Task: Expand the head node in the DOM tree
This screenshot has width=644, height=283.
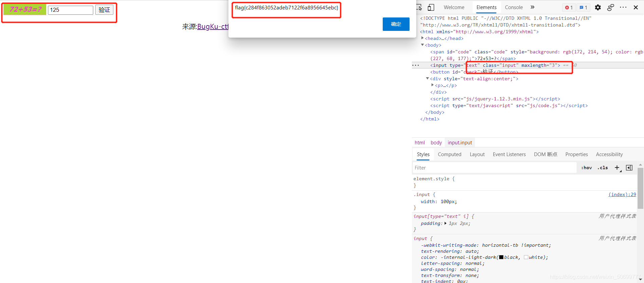Action: [423, 38]
